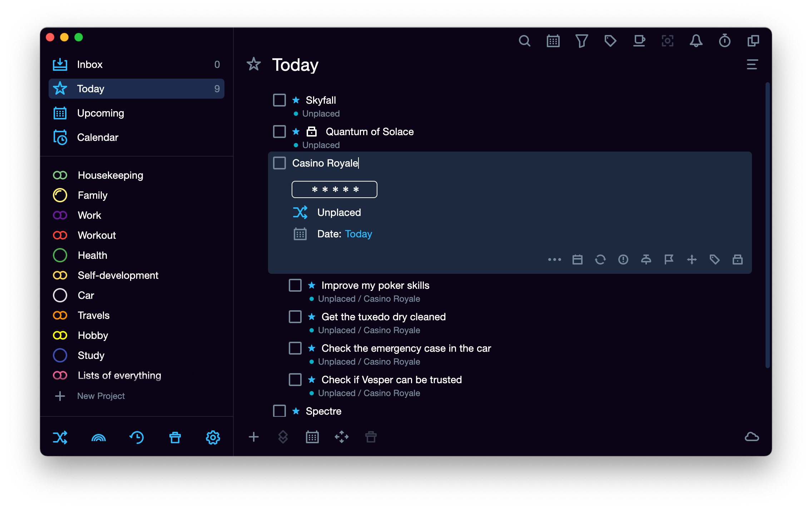
Task: Open settings gear in sidebar
Action: [213, 438]
